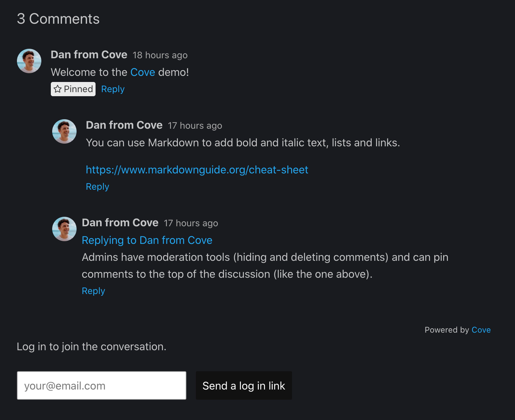515x420 pixels.
Task: Reply to the Markdown comment
Action: click(x=97, y=186)
